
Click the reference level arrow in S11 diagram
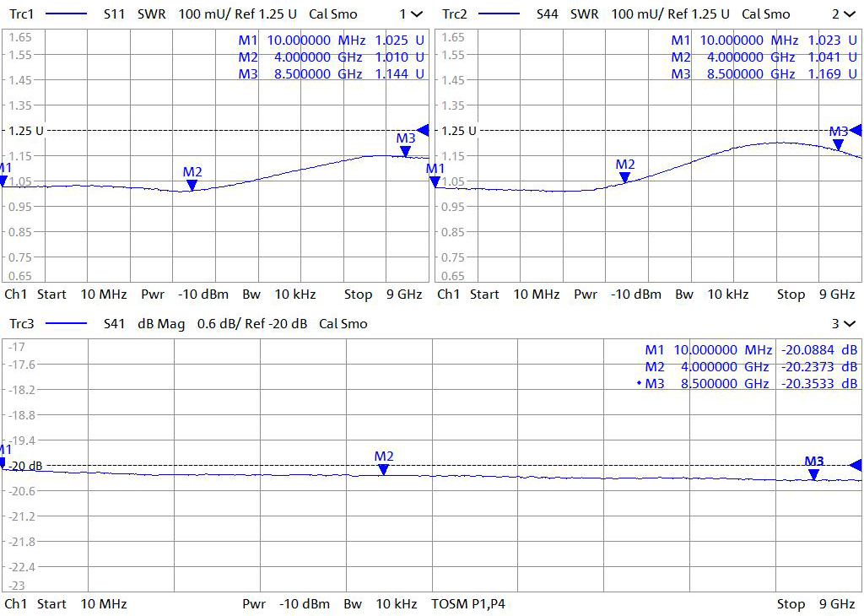pos(423,130)
